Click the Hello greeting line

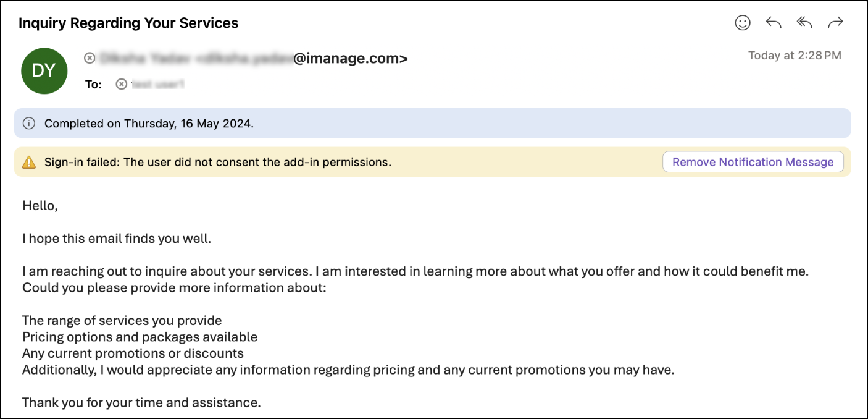(x=40, y=206)
